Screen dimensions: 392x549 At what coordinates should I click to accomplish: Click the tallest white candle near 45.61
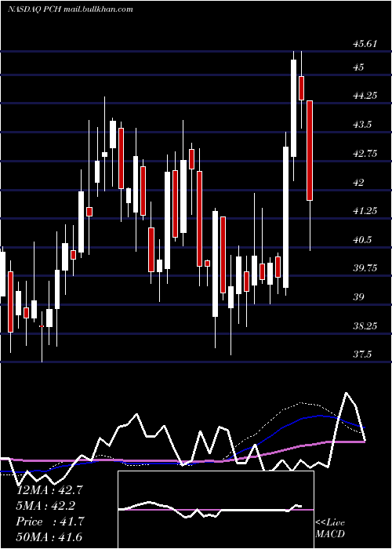tap(293, 108)
